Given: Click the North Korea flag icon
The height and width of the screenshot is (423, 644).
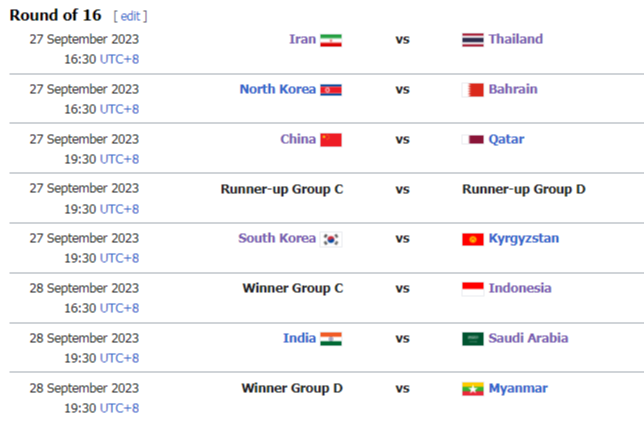Looking at the screenshot, I should (331, 90).
